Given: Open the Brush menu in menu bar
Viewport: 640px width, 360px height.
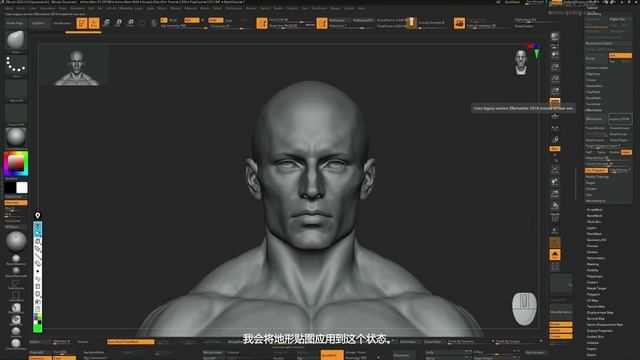Looking at the screenshot, I should 20,8.
